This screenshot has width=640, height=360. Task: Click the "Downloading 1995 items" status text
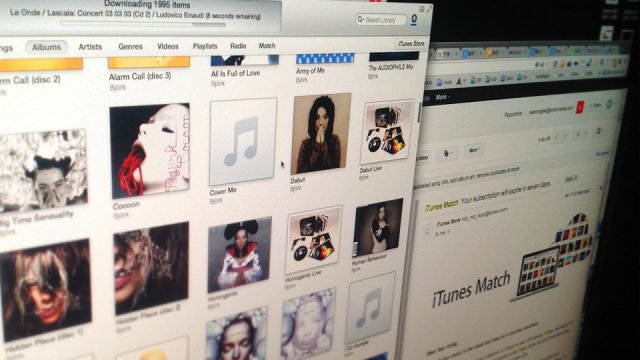click(x=147, y=5)
